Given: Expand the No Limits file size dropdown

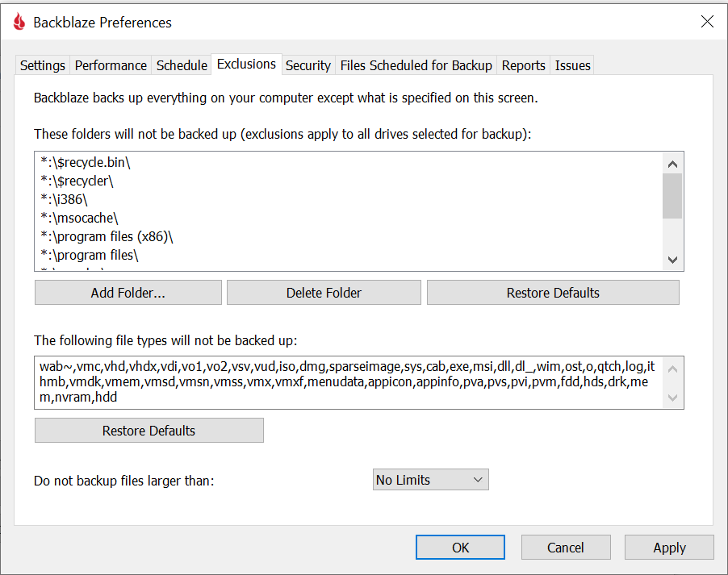Looking at the screenshot, I should [430, 479].
